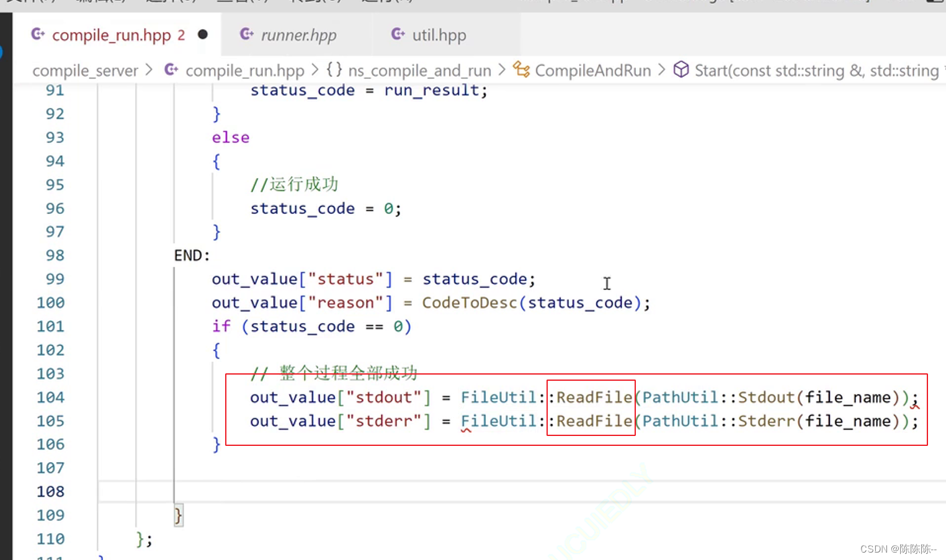The image size is (946, 560).
Task: Click line number 91 in gutter
Action: pyautogui.click(x=55, y=91)
